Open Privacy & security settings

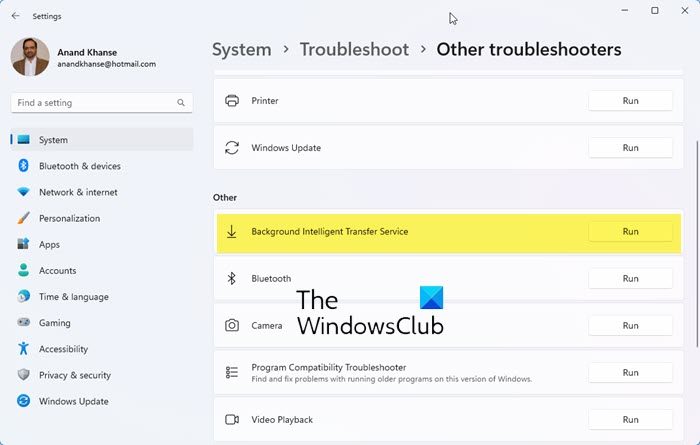pos(102,375)
